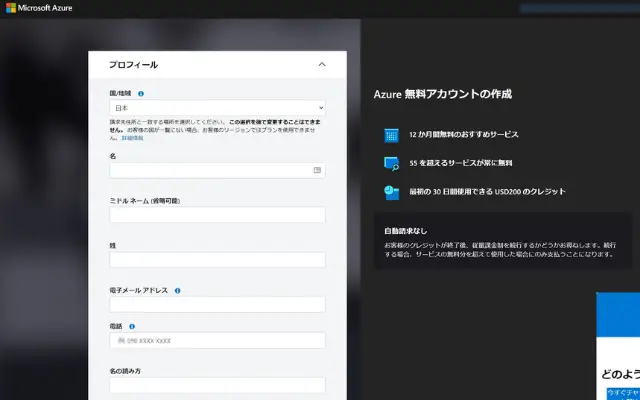
Task: Click the Microsoft Azure logo
Action: (39, 8)
